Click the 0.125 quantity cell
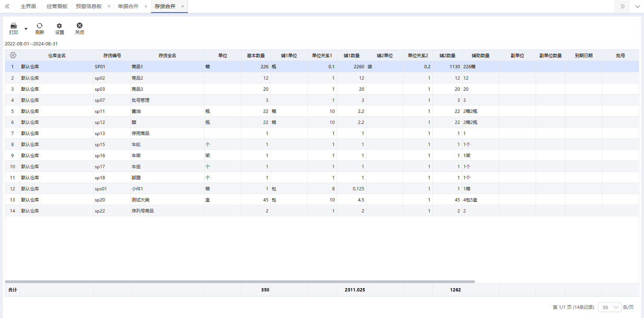Image resolution: width=644 pixels, height=318 pixels. click(x=351, y=189)
